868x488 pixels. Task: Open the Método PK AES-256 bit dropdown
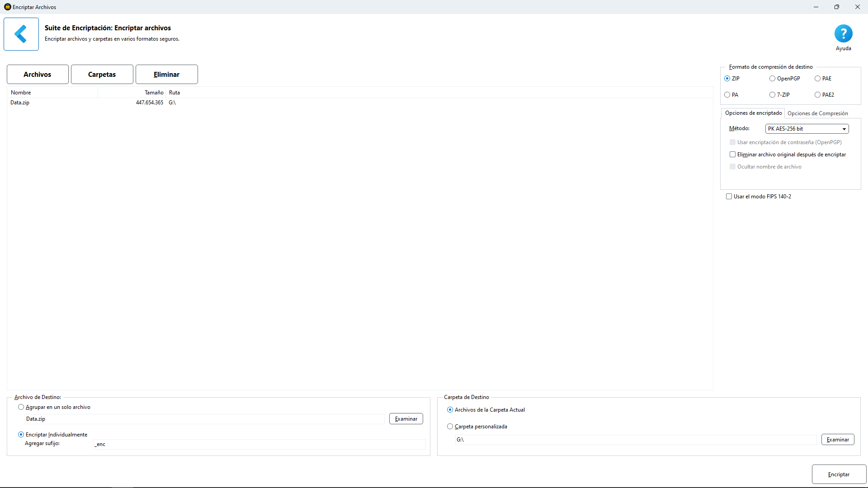807,129
